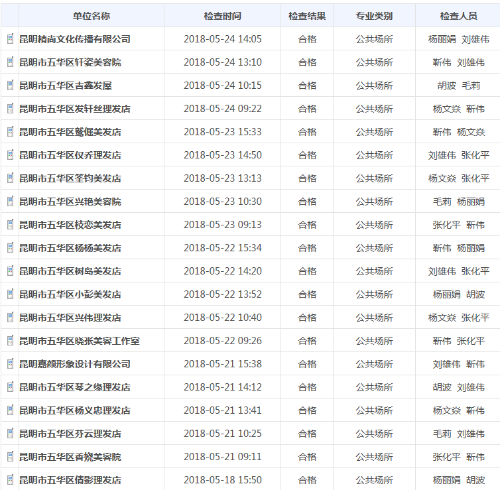Open 昆明市五华区兴伟理发店 unit name
This screenshot has width=500, height=490.
(70, 318)
